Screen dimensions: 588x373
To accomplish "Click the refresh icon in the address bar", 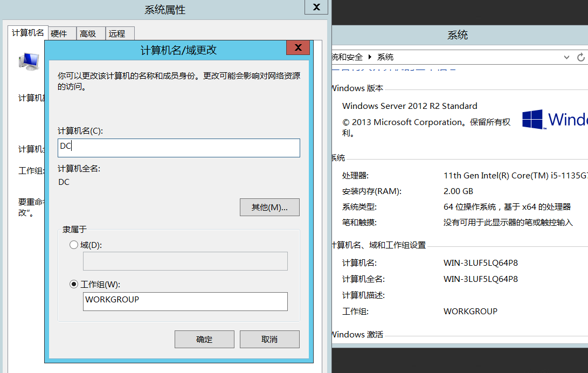I will pyautogui.click(x=580, y=57).
